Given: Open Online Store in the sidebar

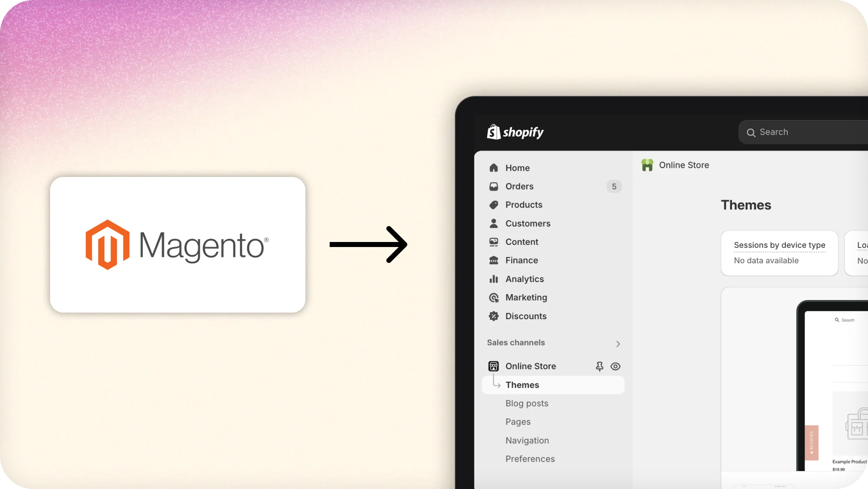Looking at the screenshot, I should pos(531,366).
